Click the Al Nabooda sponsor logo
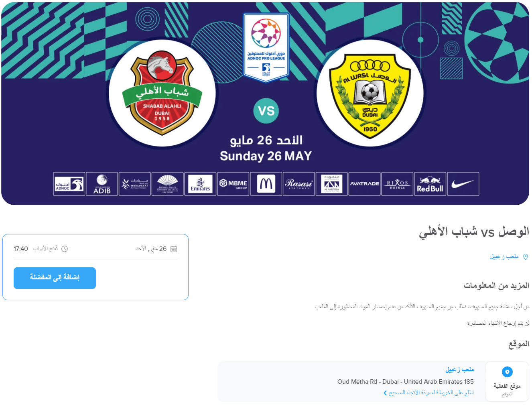The width and height of the screenshot is (532, 405). point(331,184)
